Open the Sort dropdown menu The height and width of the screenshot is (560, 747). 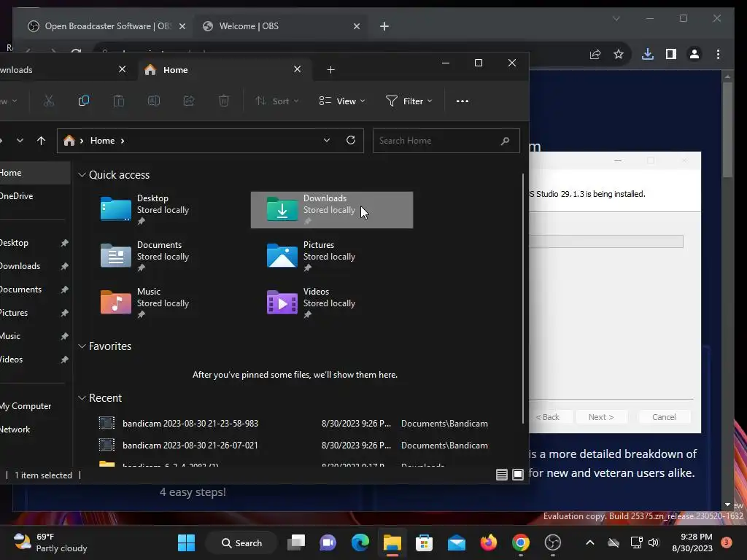pos(276,101)
